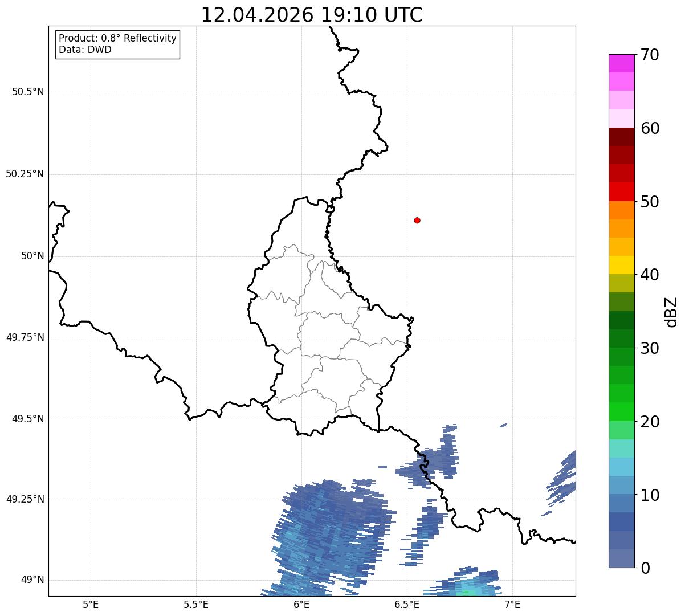Click the 49.25°N latitude tick label
The height and width of the screenshot is (616, 685).
(25, 499)
